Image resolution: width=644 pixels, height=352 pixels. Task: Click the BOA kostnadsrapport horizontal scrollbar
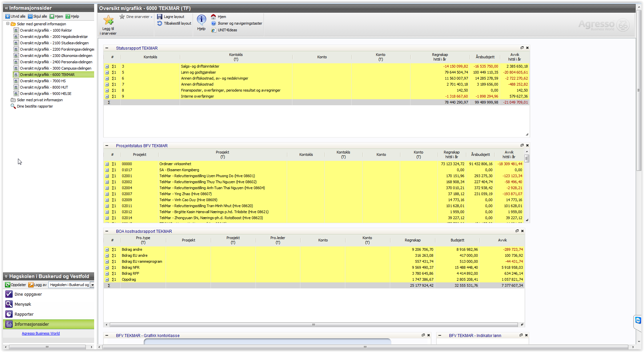(x=313, y=325)
